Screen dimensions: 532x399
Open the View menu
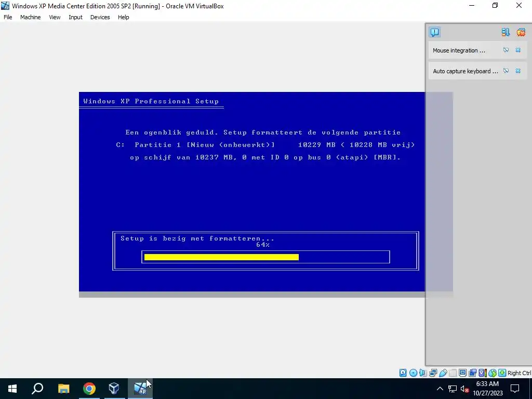(x=55, y=17)
